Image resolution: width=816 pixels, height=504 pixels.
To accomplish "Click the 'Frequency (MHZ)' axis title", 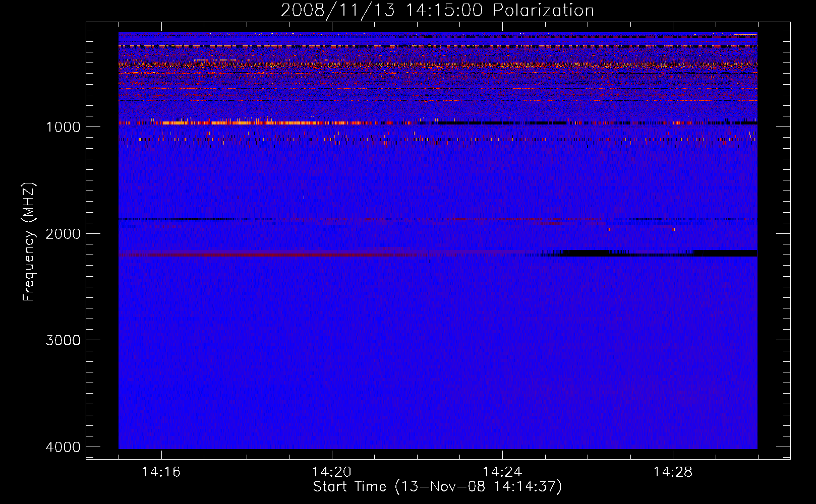I will (29, 241).
